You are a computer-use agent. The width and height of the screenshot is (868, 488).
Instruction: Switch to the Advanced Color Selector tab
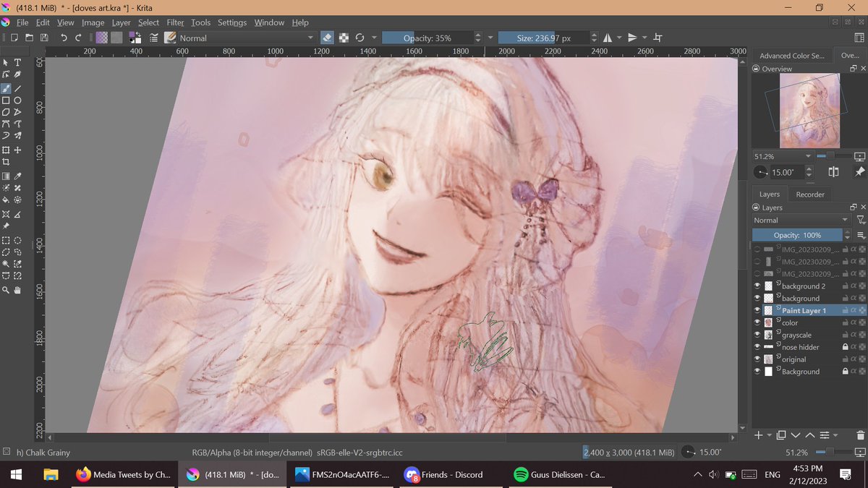[x=791, y=55]
